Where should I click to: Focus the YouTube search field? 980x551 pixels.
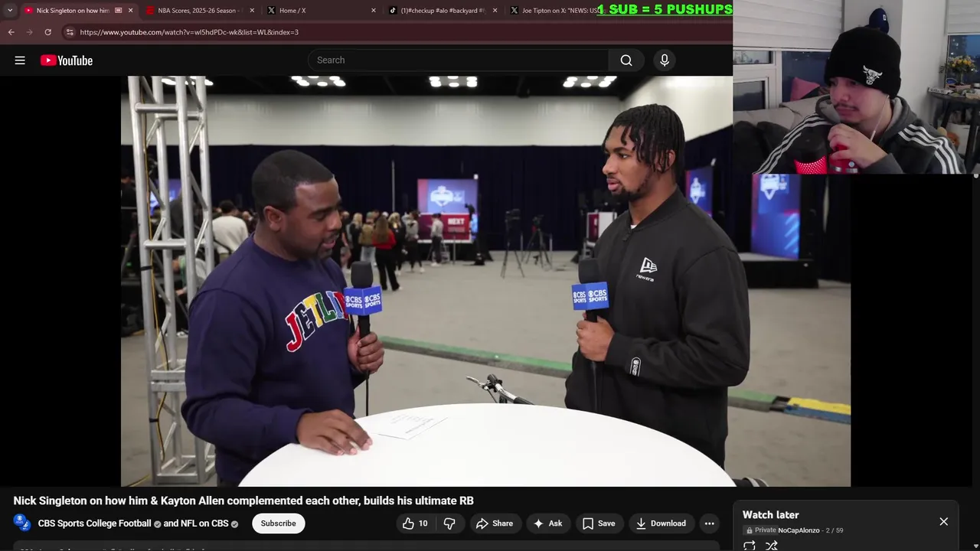[x=459, y=60]
